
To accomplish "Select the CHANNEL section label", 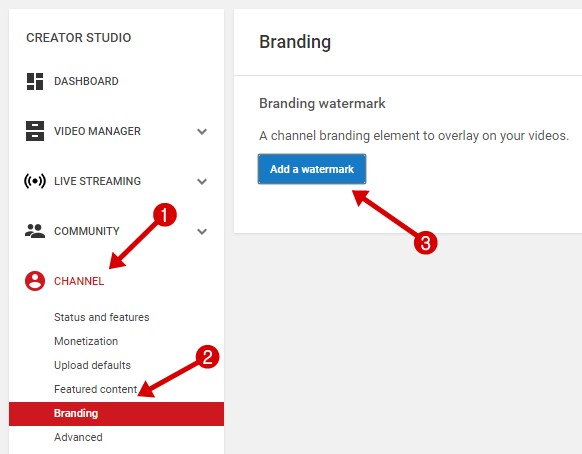I will click(x=79, y=281).
